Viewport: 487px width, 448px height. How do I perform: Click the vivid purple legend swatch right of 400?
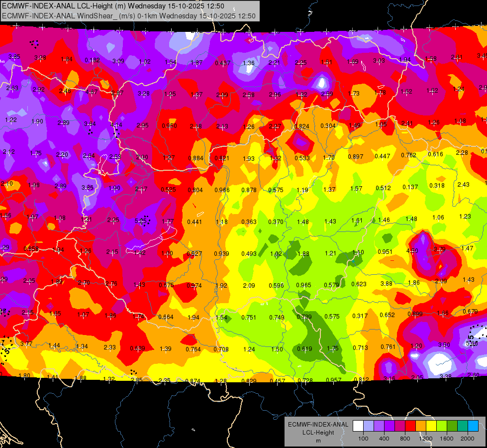390,426
